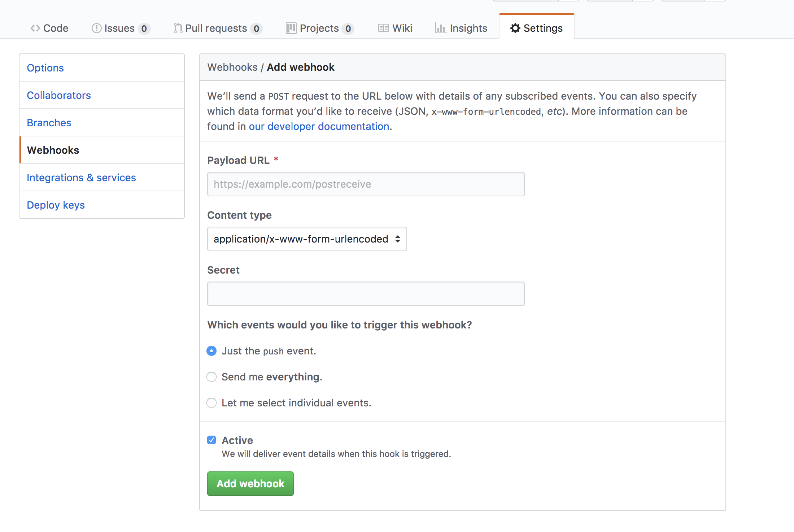Viewport: 794px width, 532px height.
Task: Open our developer documentation link
Action: pyautogui.click(x=319, y=126)
